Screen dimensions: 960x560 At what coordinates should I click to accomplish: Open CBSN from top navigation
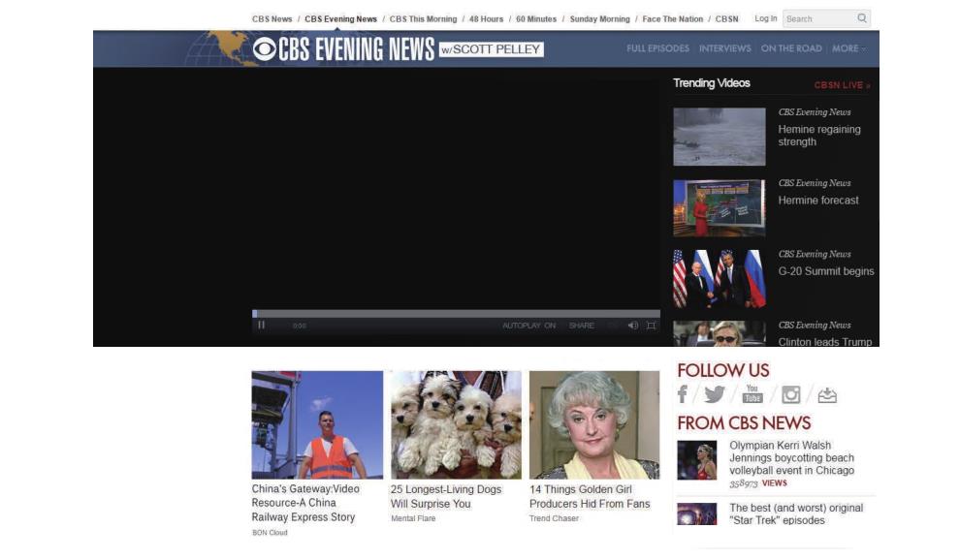tap(726, 19)
